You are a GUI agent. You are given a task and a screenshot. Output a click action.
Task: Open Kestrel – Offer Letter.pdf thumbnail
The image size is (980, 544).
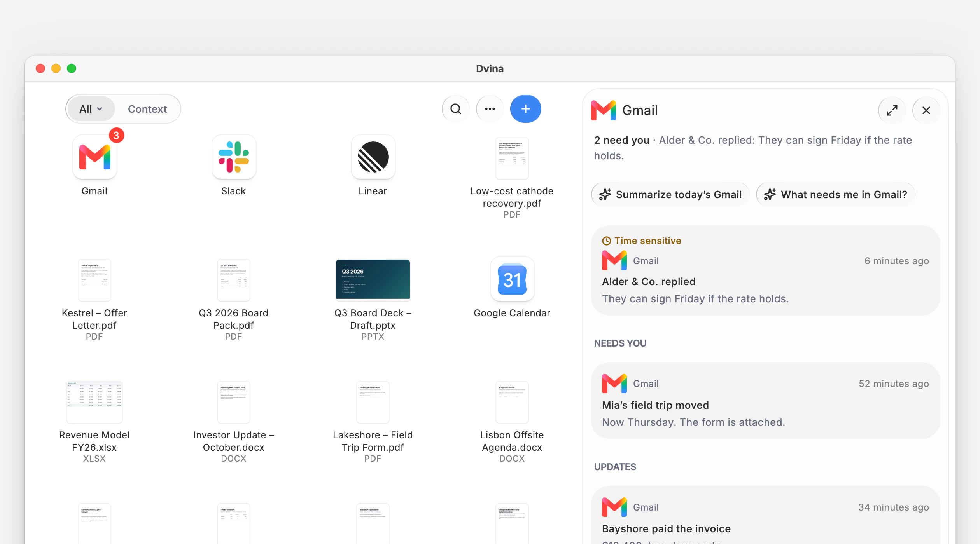pyautogui.click(x=94, y=280)
